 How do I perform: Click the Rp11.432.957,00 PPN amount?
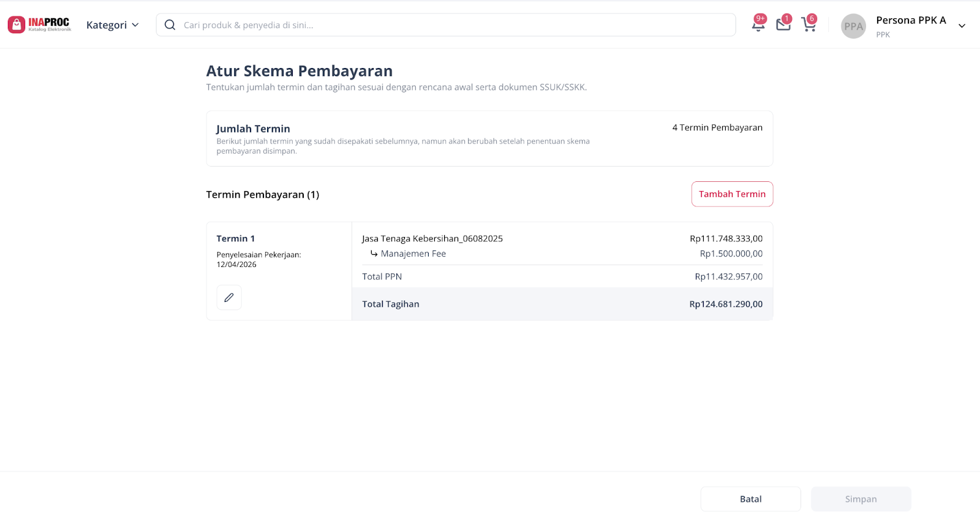click(x=729, y=277)
